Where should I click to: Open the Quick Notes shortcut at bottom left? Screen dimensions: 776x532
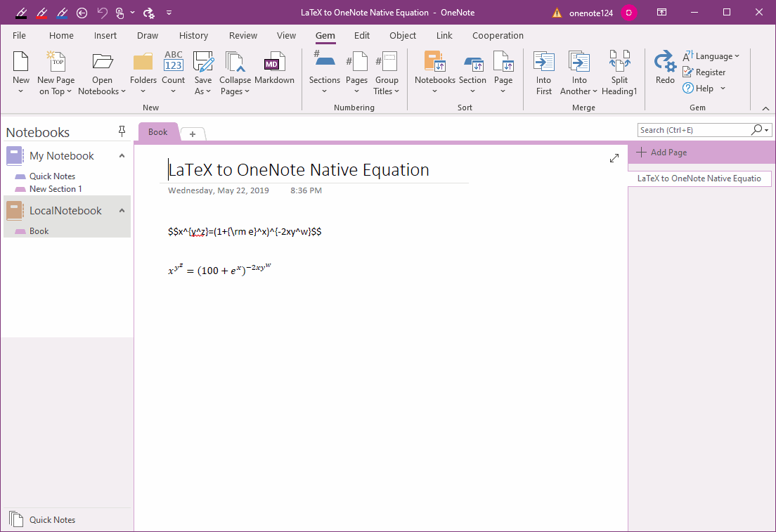(x=53, y=519)
